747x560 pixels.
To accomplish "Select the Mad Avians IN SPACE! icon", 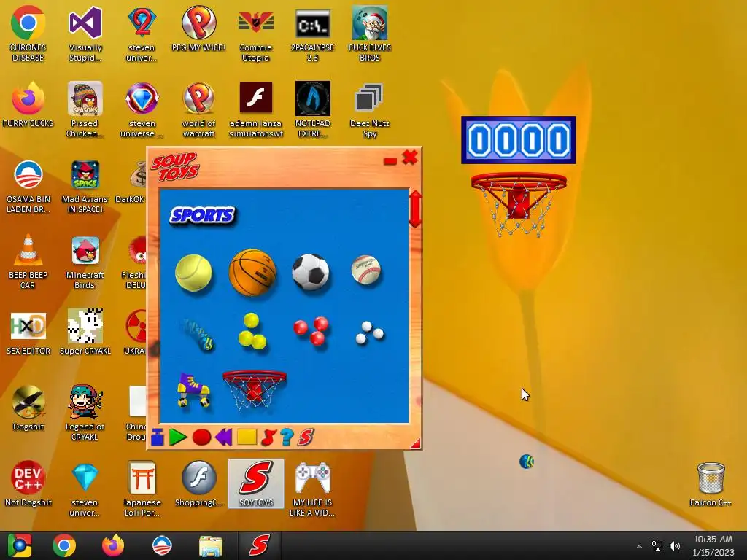I will pyautogui.click(x=85, y=186).
